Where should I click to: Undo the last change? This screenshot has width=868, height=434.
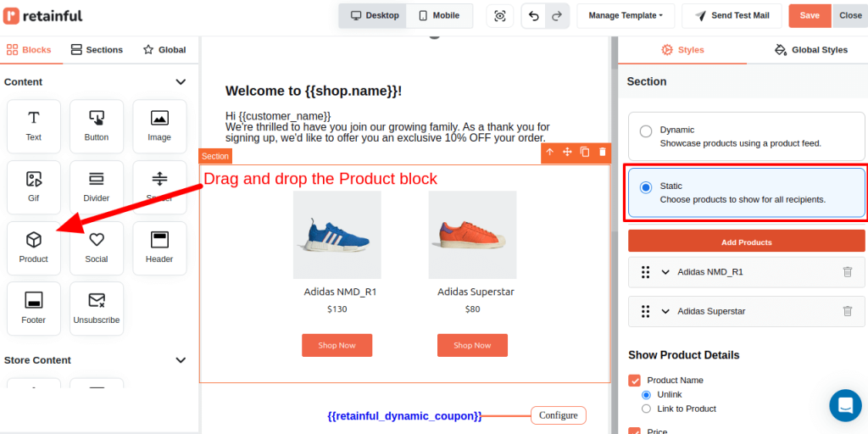click(x=534, y=15)
